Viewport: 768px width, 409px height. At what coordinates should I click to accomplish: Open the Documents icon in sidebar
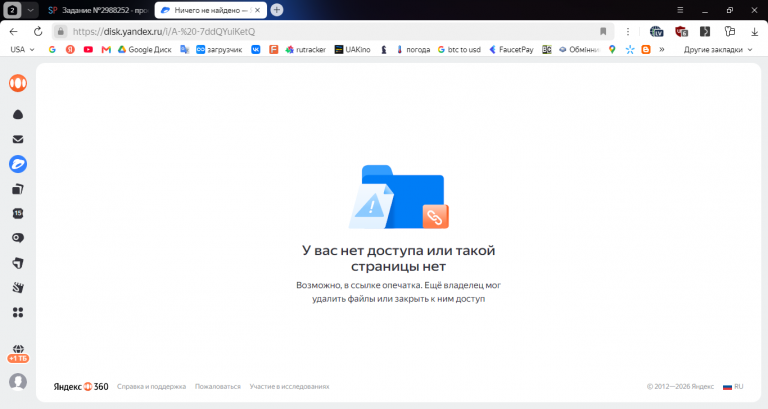coord(18,189)
